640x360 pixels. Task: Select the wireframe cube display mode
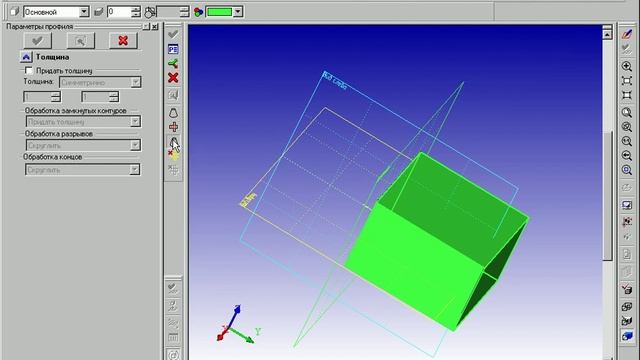click(627, 307)
